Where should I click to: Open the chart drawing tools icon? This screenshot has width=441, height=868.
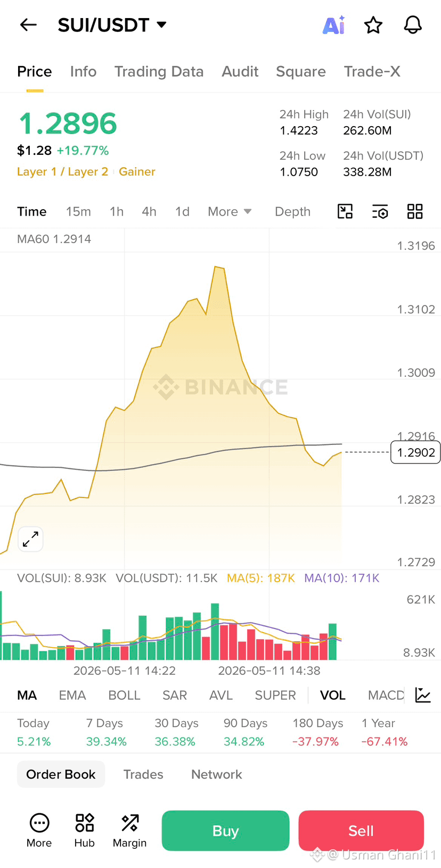point(345,211)
